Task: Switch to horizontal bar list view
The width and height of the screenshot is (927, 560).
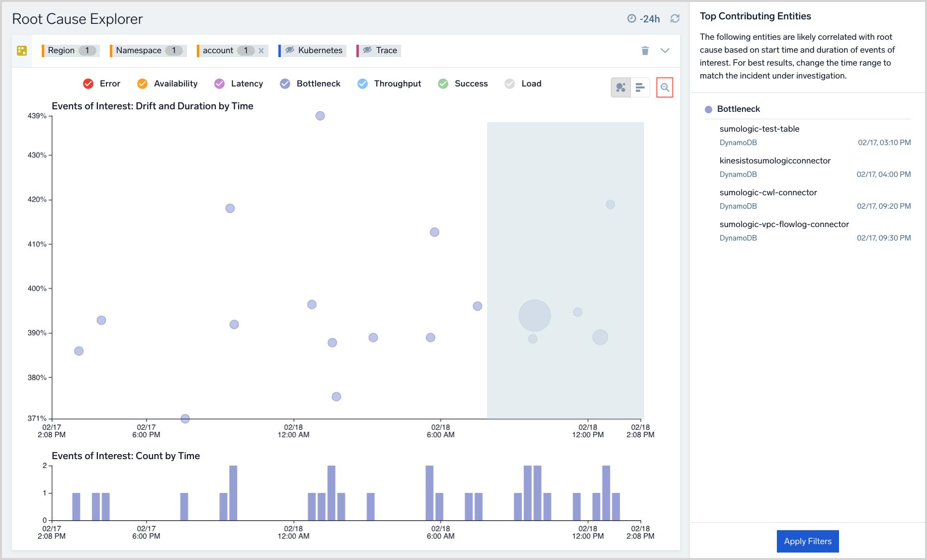Action: 640,88
